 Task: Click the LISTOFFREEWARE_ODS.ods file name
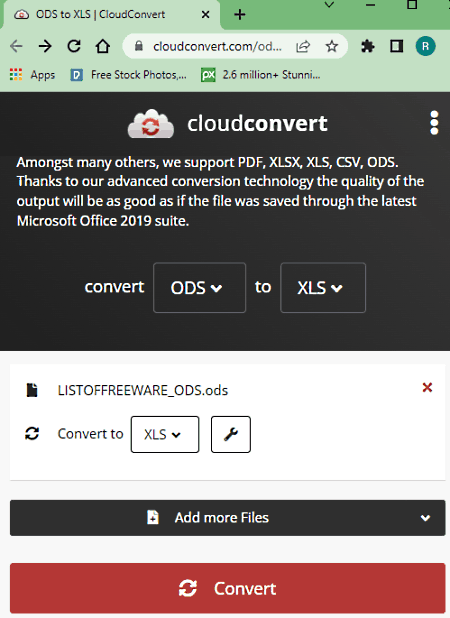click(143, 390)
